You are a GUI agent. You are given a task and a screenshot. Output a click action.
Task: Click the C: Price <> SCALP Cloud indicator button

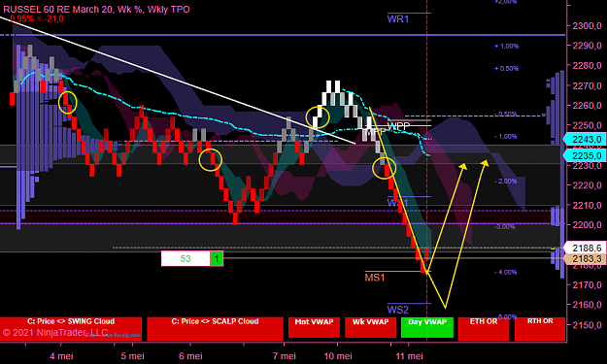coord(215,329)
